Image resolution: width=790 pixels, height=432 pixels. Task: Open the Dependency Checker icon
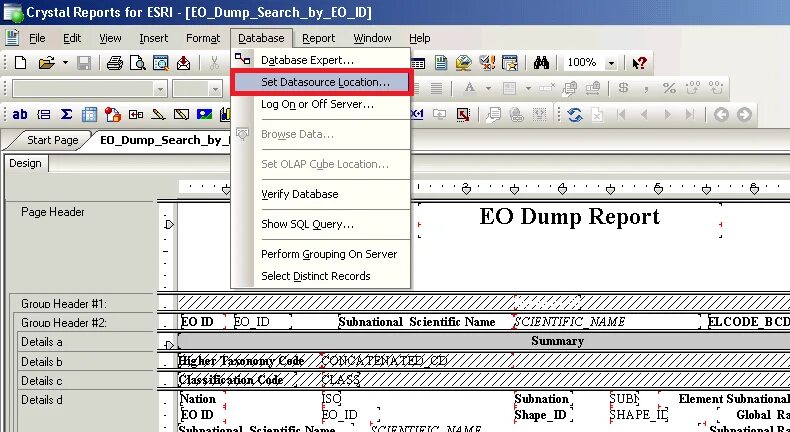pyautogui.click(x=487, y=63)
